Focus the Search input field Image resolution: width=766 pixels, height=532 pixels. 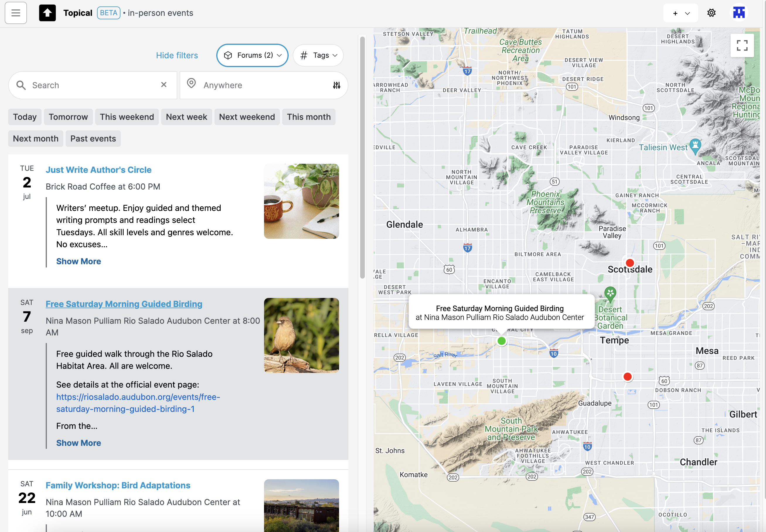(x=93, y=85)
